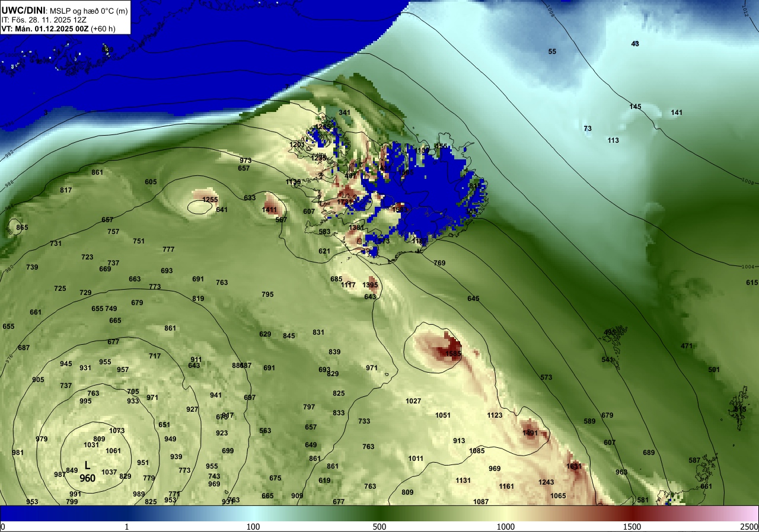Click the map value 1061
Image resolution: width=759 pixels, height=532 pixels.
coord(113,451)
